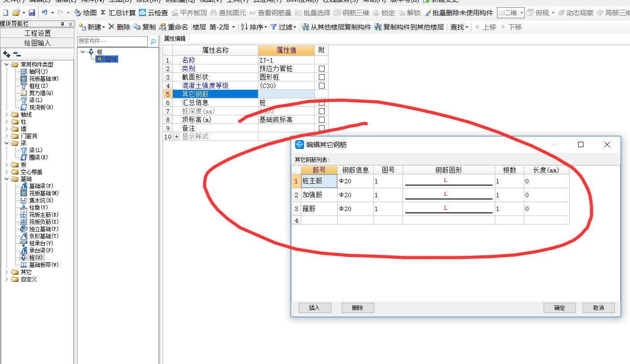Select 独立基础(P) component type

point(40,229)
